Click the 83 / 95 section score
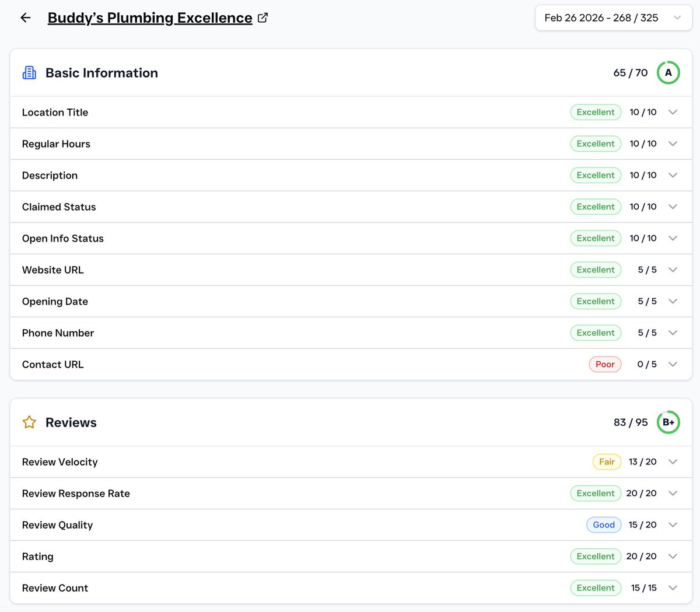The height and width of the screenshot is (612, 700). click(x=631, y=422)
